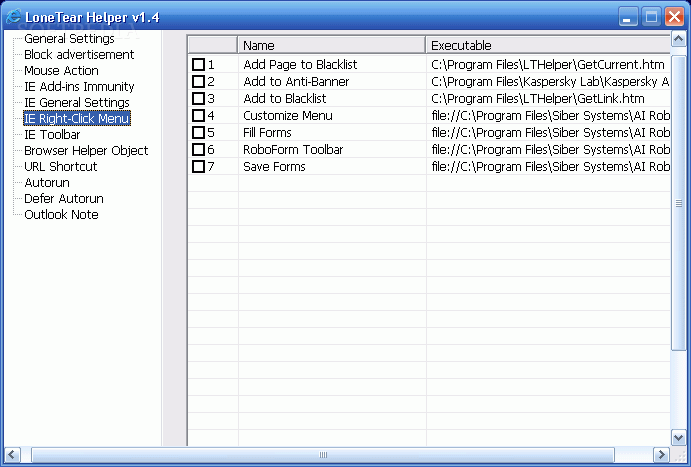691x467 pixels.
Task: Sort list by Name column header
Action: click(x=331, y=45)
